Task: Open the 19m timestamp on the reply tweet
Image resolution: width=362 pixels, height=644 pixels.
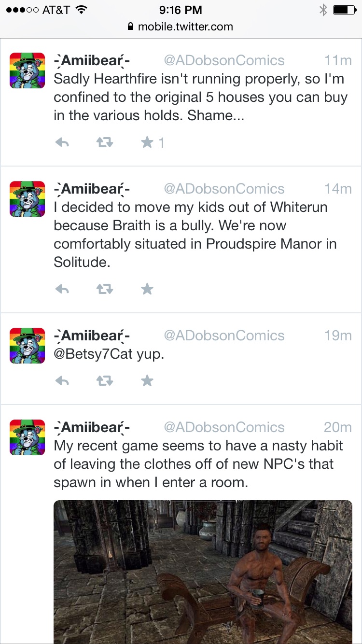Action: pyautogui.click(x=338, y=336)
